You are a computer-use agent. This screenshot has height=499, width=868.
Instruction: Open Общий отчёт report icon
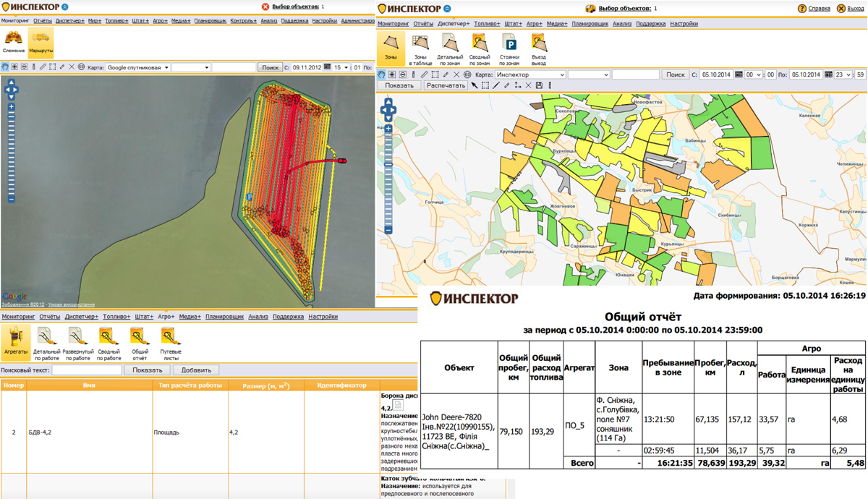(x=140, y=343)
